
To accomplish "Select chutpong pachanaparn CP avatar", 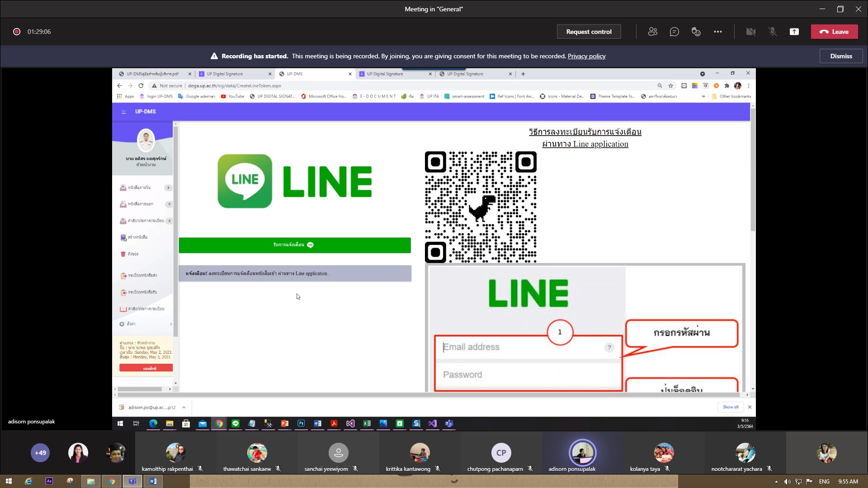I will (501, 453).
